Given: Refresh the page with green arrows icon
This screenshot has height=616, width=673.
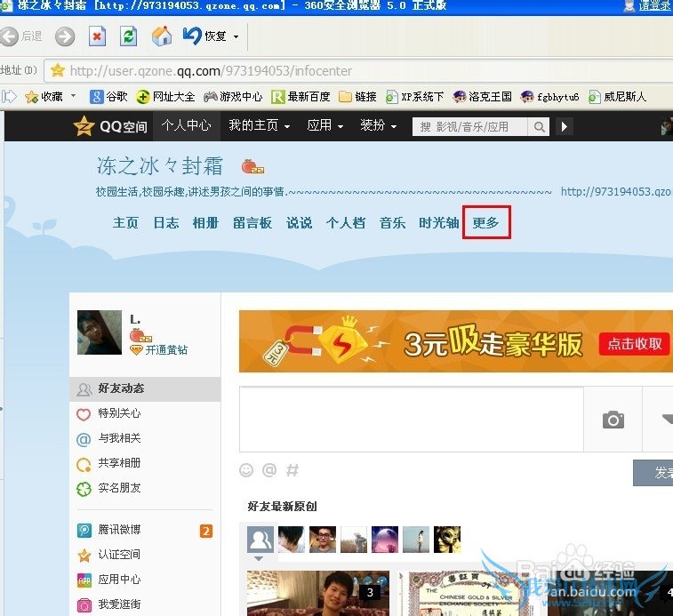Looking at the screenshot, I should [x=128, y=36].
